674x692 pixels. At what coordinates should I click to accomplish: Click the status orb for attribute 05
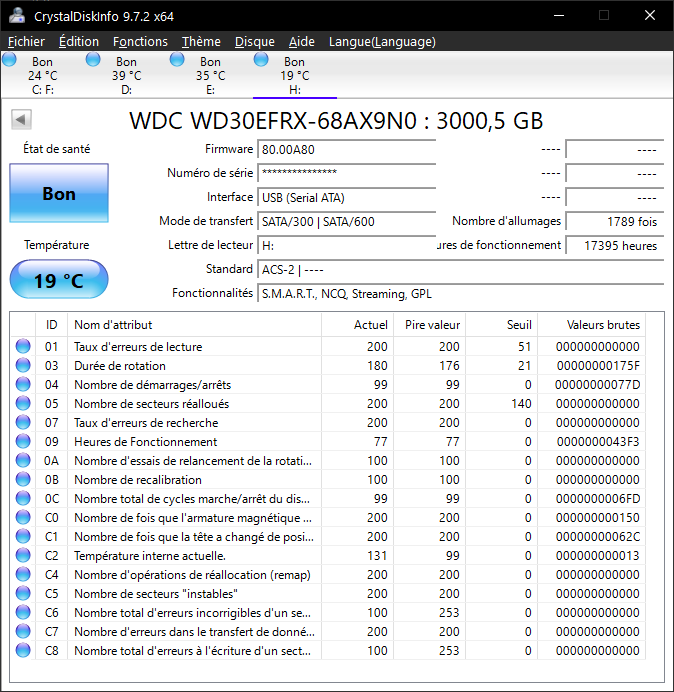pyautogui.click(x=23, y=403)
